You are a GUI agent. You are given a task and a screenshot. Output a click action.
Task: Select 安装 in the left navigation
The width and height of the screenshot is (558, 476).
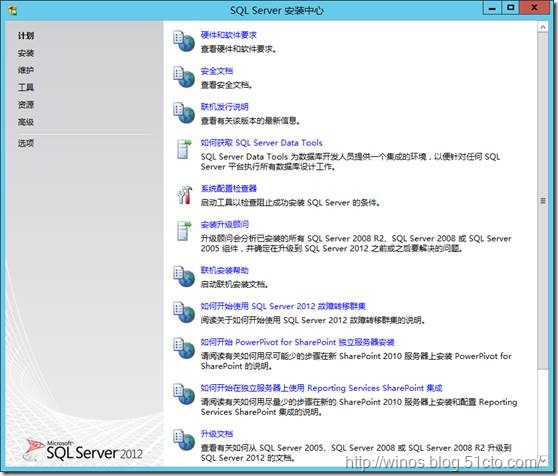(26, 53)
